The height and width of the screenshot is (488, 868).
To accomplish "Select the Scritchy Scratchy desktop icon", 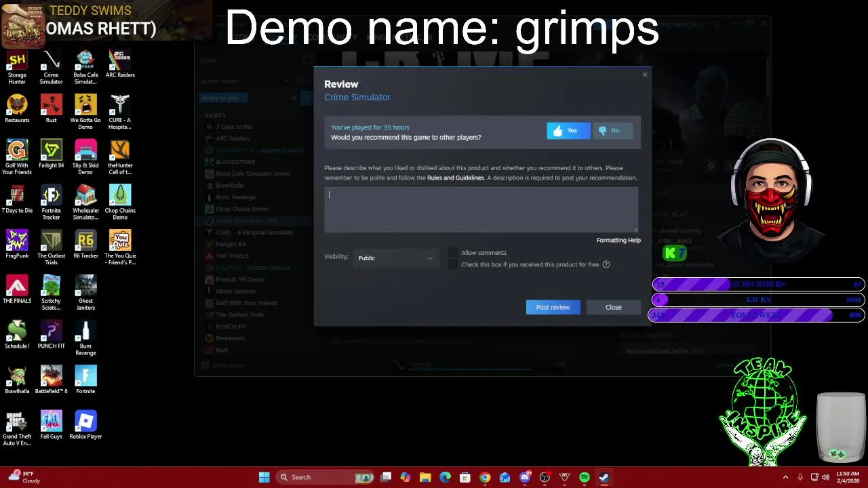I will [x=51, y=293].
